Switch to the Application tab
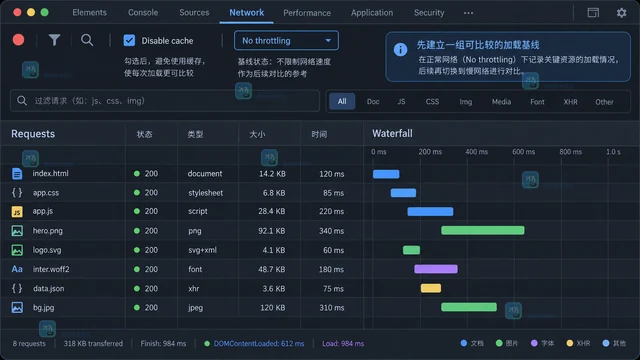The height and width of the screenshot is (360, 640). (372, 13)
